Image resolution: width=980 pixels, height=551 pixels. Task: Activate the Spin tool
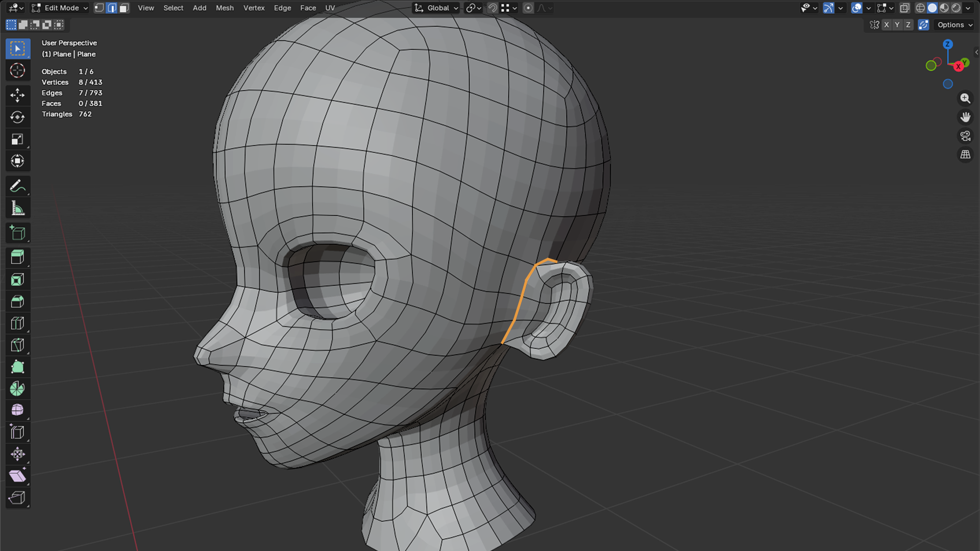click(x=17, y=389)
